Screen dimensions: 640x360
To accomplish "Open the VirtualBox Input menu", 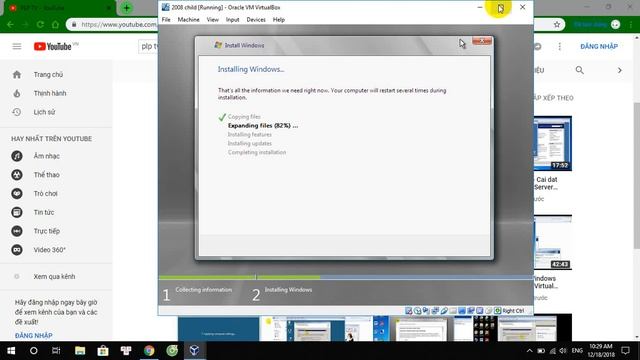I will [232, 20].
